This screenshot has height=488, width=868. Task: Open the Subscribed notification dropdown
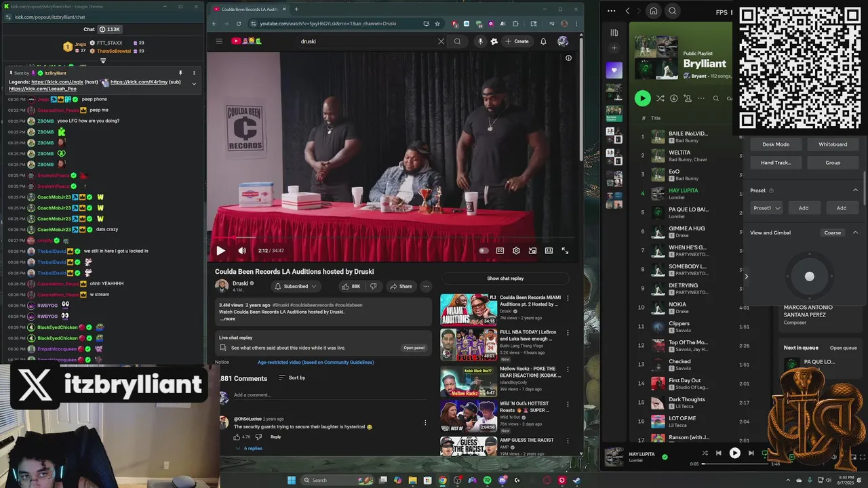point(296,286)
